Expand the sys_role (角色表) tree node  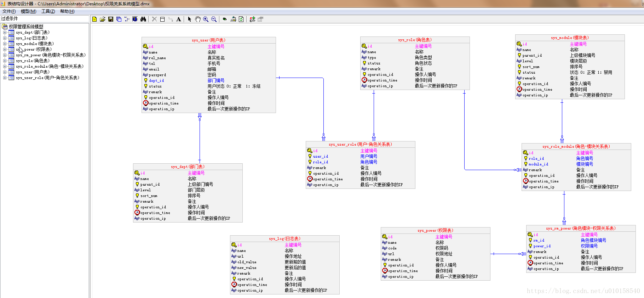click(x=5, y=61)
